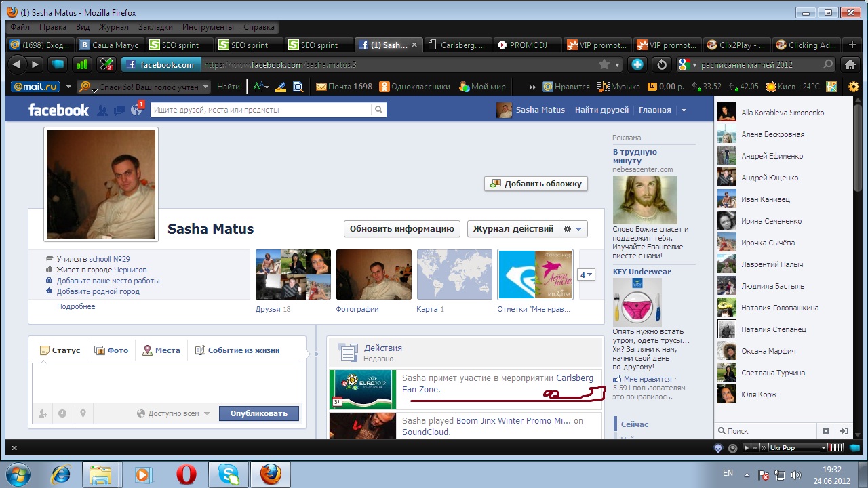Click the green bars toolbar icon
868x488 pixels.
coord(81,64)
